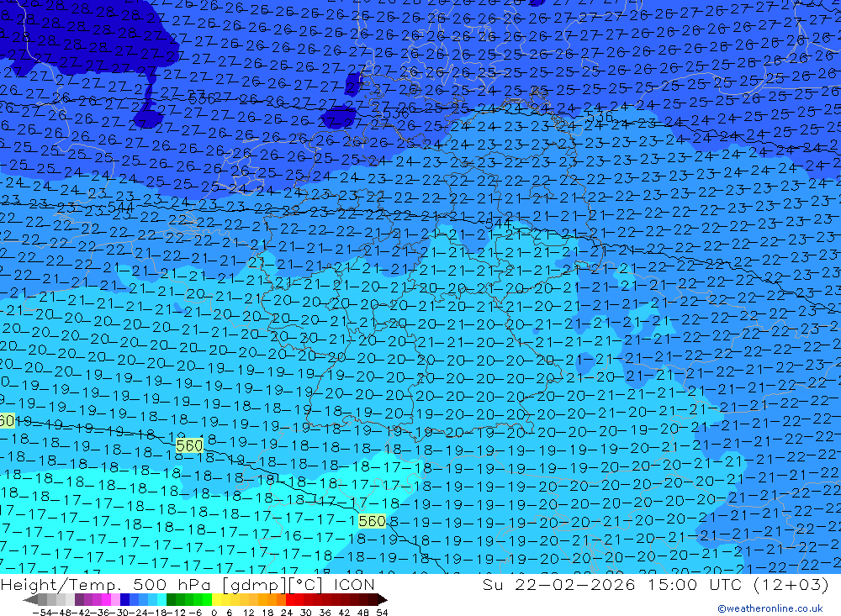
Task: Select the bright yellow legend color swatch
Action: (x=216, y=599)
